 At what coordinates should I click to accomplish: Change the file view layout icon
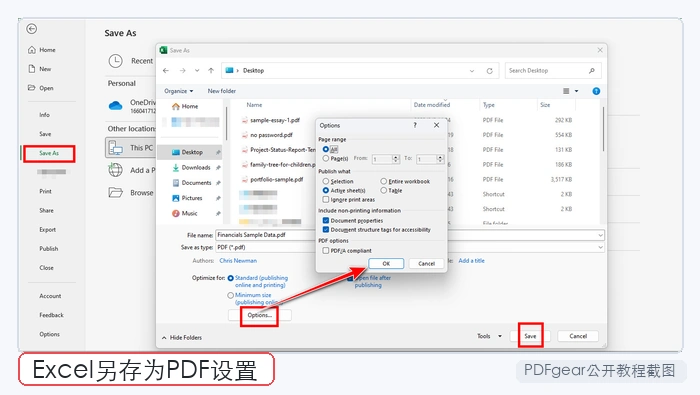tap(566, 91)
